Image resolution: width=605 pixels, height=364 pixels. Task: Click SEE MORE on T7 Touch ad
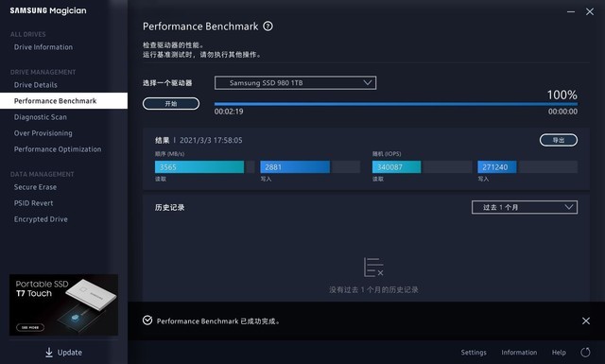point(30,327)
